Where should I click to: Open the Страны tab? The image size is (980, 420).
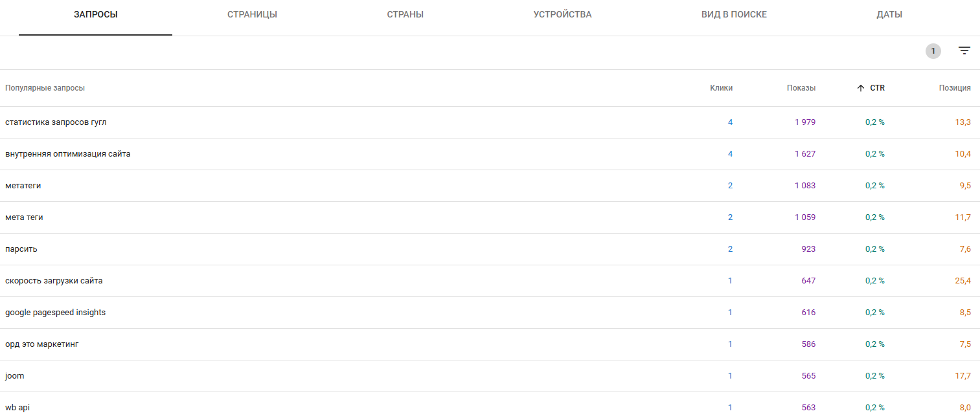(405, 14)
